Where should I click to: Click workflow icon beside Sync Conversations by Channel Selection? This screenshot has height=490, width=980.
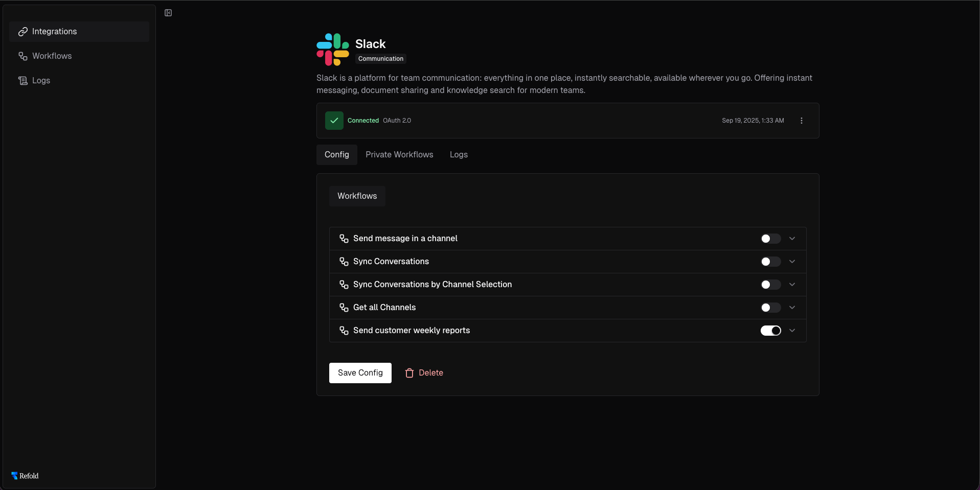click(x=344, y=285)
